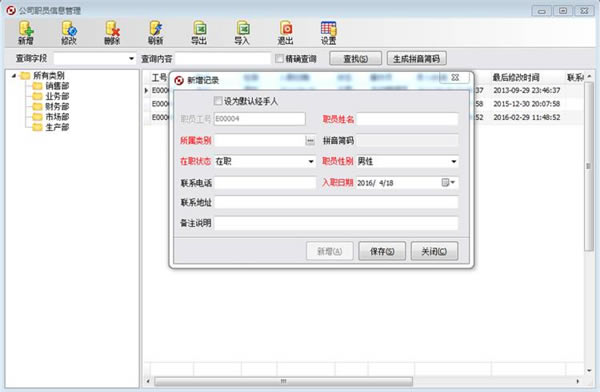Image resolution: width=600 pixels, height=392 pixels.
Task: Click the 退出 (exit) toolbar icon
Action: tap(285, 33)
